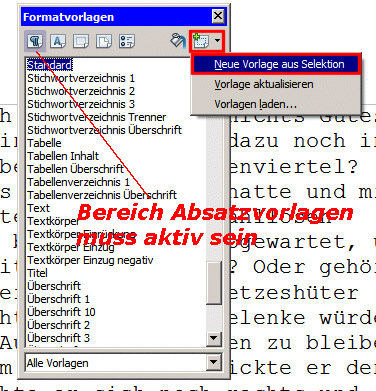Choose Vorlage aktualisieren
Viewport: 376px width, 391px height.
[x=276, y=84]
